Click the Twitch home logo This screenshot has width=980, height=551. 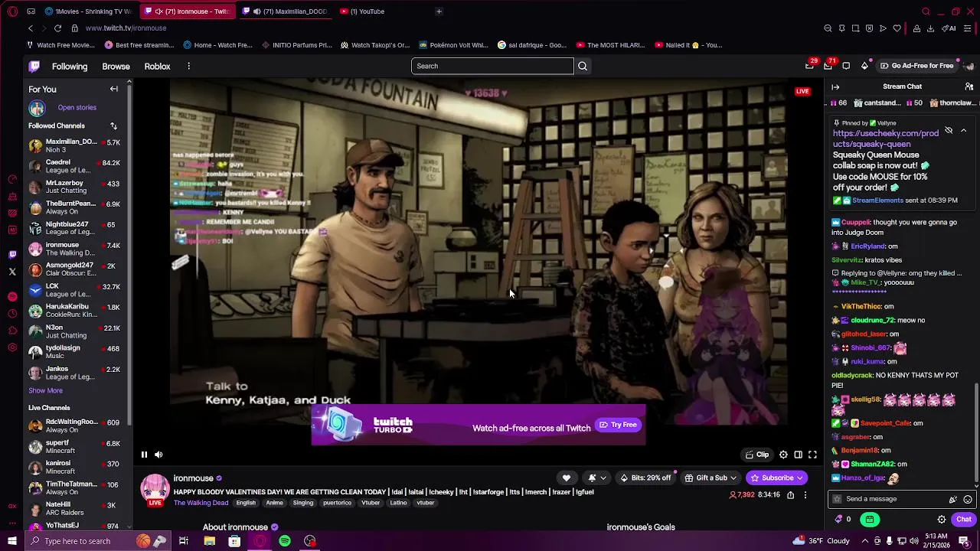pos(34,67)
